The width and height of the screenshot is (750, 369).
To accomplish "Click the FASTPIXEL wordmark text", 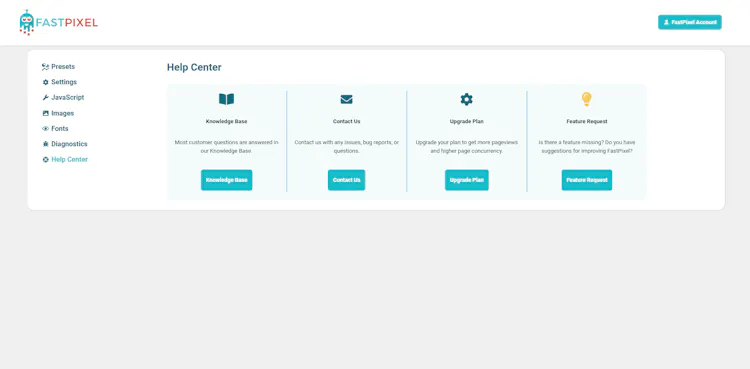I will [x=67, y=22].
